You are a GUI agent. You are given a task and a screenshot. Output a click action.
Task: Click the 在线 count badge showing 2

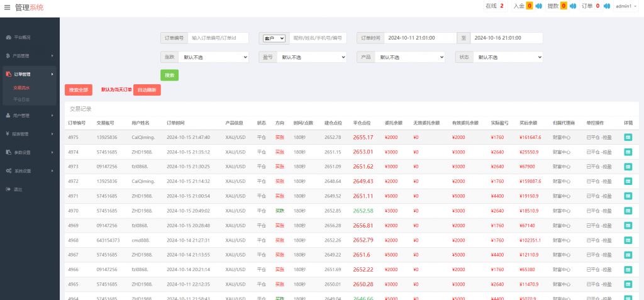(502, 6)
